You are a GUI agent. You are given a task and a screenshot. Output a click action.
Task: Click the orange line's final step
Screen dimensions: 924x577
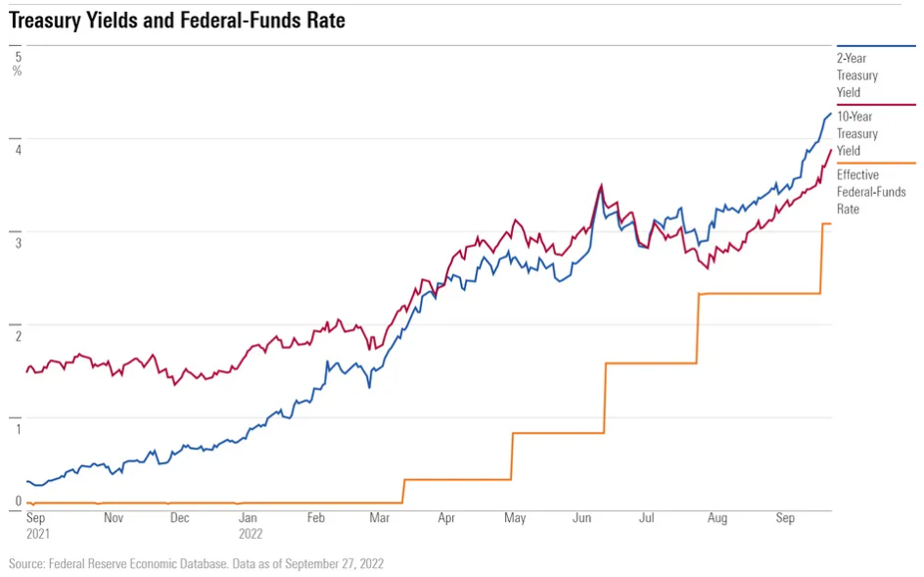[826, 224]
